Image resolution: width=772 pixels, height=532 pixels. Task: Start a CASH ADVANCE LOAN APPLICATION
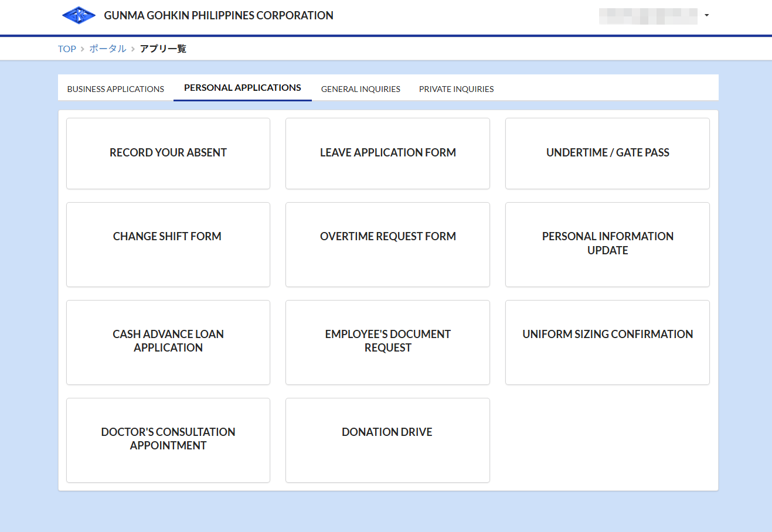click(168, 342)
